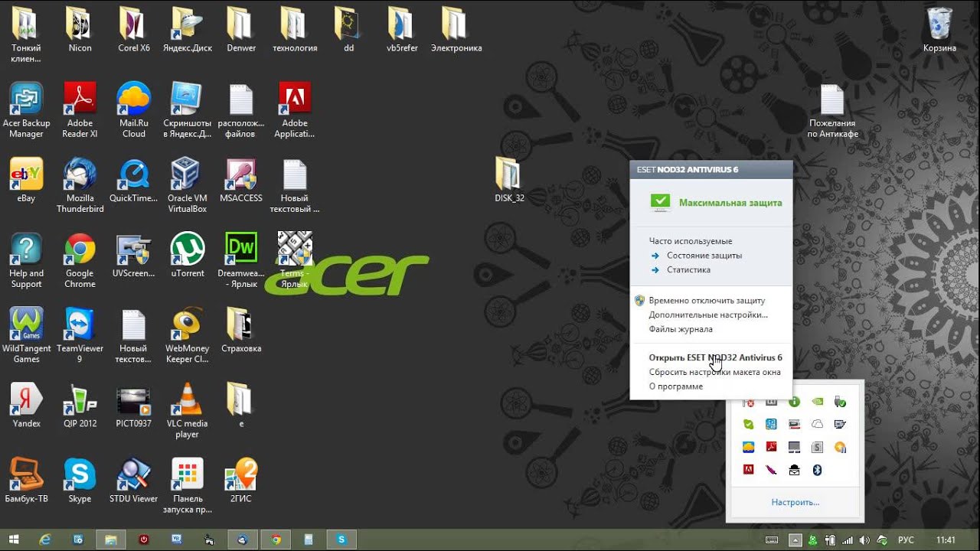Click 11:41 clock on taskbar
The height and width of the screenshot is (551, 980).
pyautogui.click(x=946, y=540)
